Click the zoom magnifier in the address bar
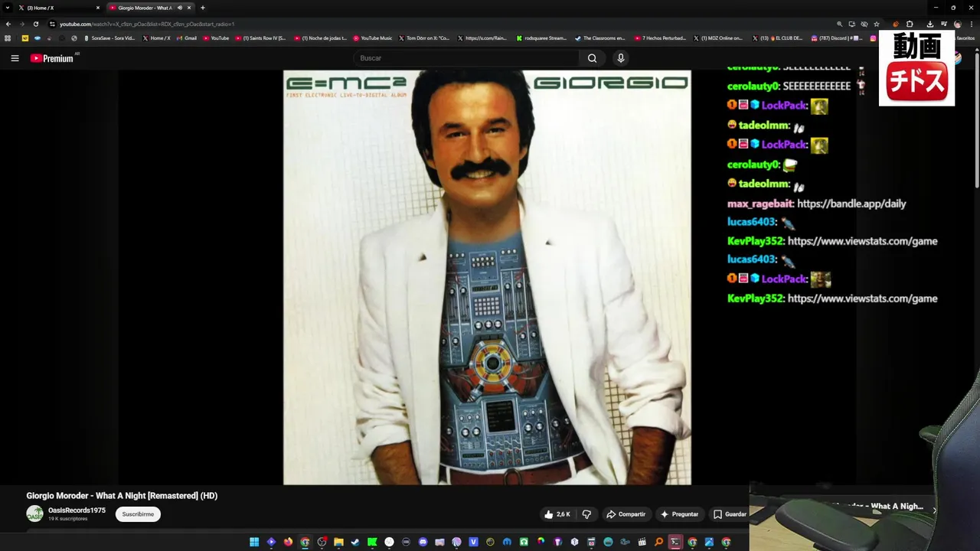Image resolution: width=980 pixels, height=551 pixels. pyautogui.click(x=839, y=24)
